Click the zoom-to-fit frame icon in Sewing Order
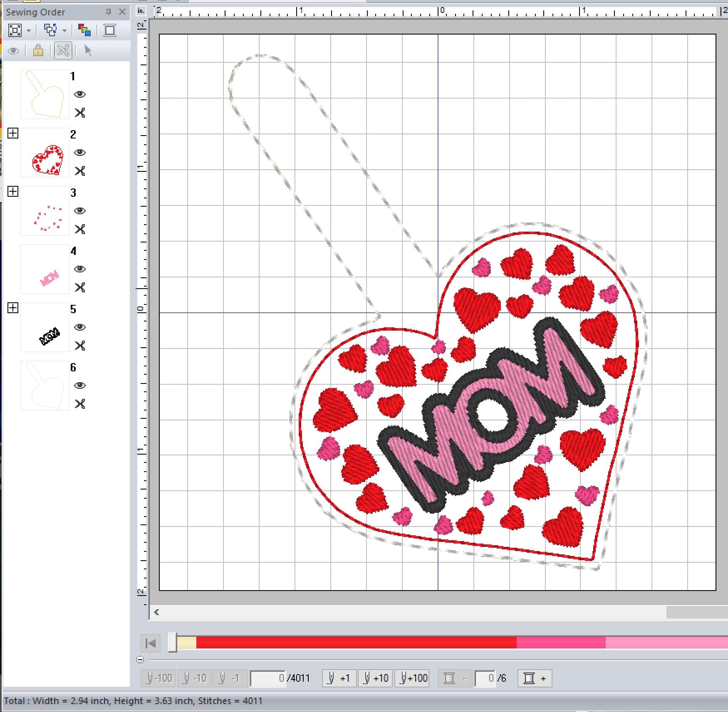Image resolution: width=728 pixels, height=712 pixels. [15, 30]
